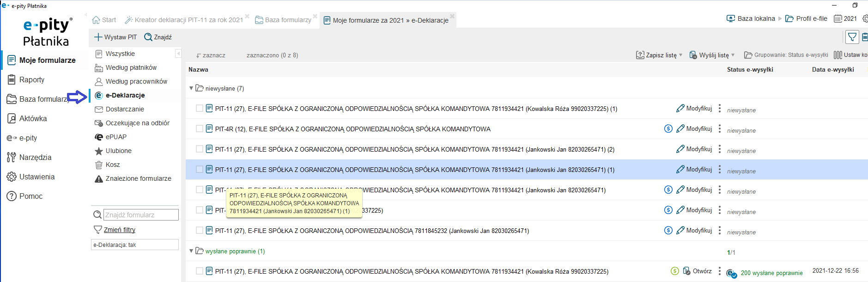The height and width of the screenshot is (282, 868).
Task: Click the 200 wysłane poprawnie status text
Action: (772, 273)
